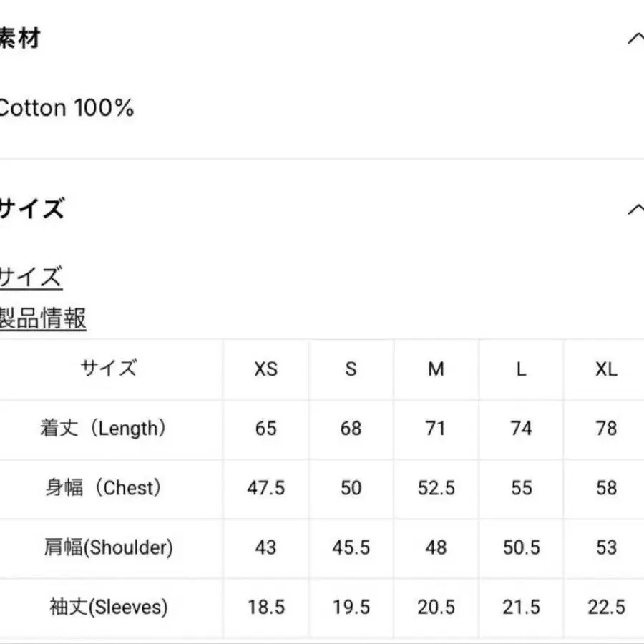This screenshot has width=644, height=644.
Task: Collapse the サイズ section chevron
Action: 634,209
